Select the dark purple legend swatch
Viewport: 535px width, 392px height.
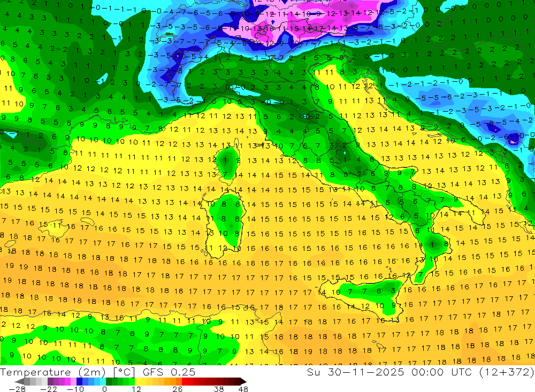point(50,382)
